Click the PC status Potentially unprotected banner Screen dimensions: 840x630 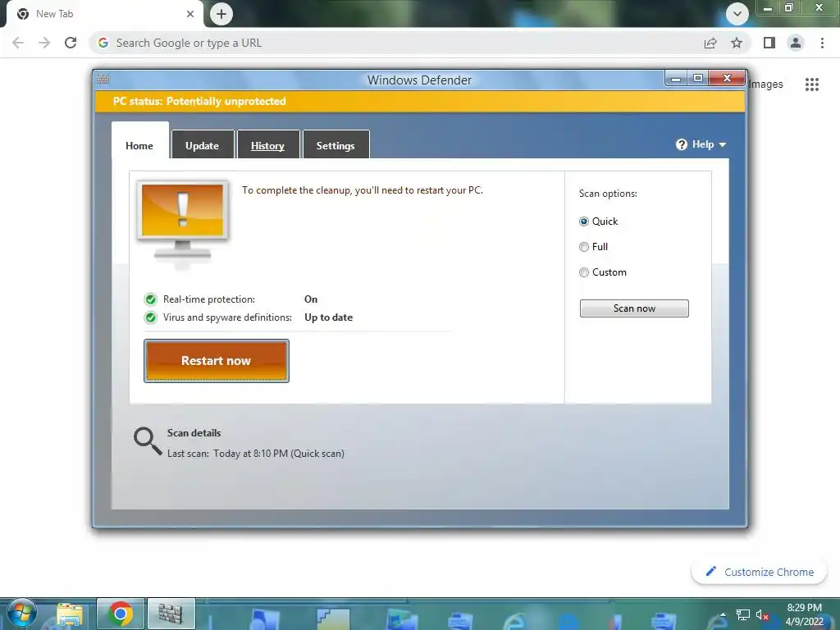click(419, 101)
